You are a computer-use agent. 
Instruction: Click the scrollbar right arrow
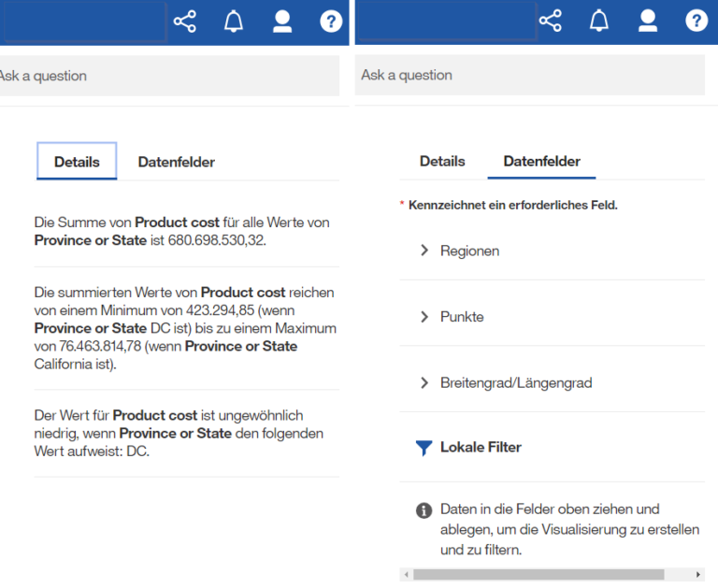point(697,574)
